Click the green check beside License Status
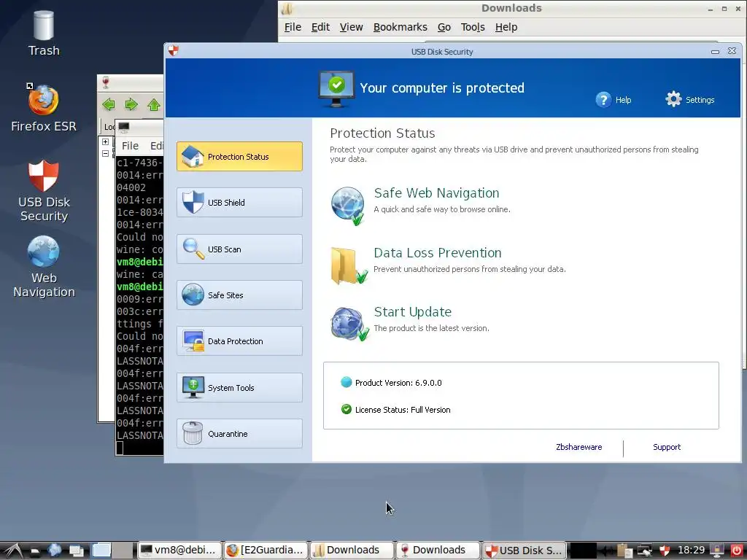 347,409
